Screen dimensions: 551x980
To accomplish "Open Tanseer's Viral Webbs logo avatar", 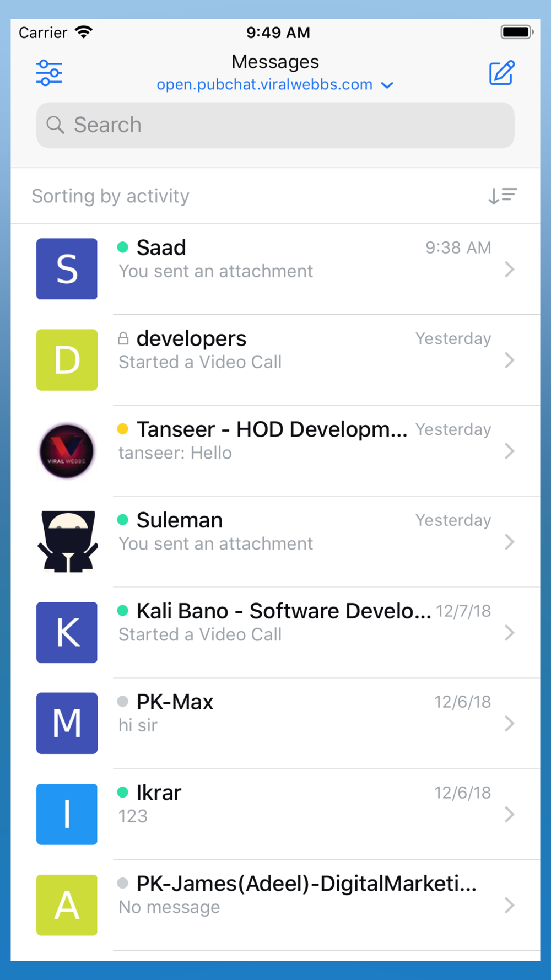I will click(x=67, y=451).
